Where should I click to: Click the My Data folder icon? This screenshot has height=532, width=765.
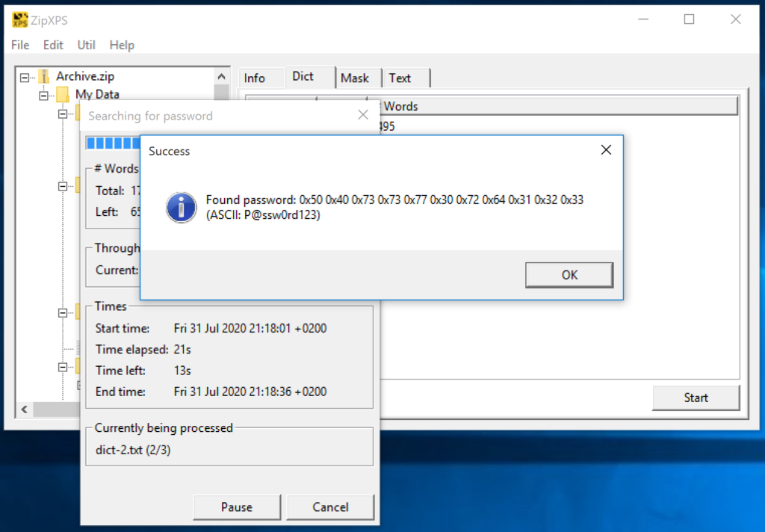[x=63, y=94]
